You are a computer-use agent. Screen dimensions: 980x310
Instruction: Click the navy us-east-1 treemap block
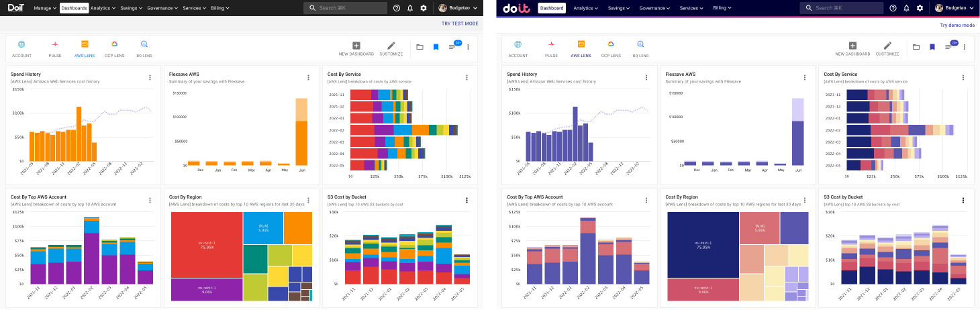[702, 245]
